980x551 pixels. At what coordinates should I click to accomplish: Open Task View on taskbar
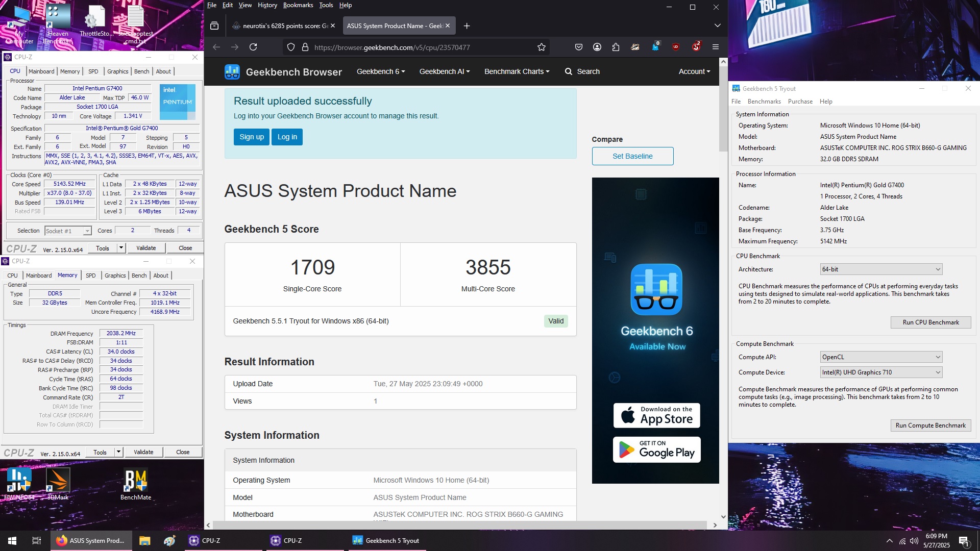36,541
